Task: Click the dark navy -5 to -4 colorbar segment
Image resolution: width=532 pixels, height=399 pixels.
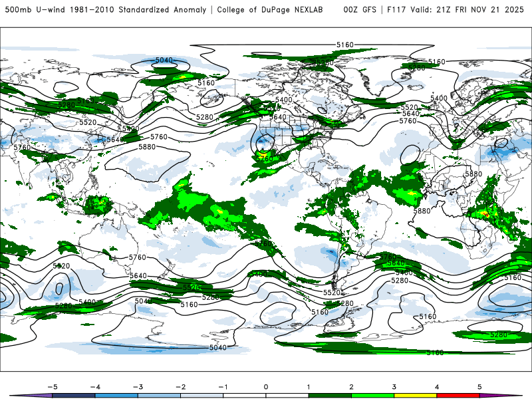Action: [x=74, y=396]
